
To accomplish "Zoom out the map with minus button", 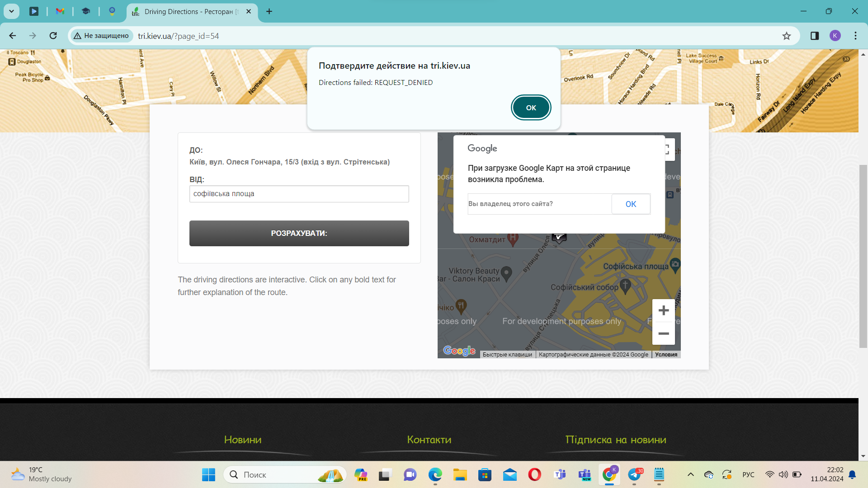I will [x=663, y=333].
